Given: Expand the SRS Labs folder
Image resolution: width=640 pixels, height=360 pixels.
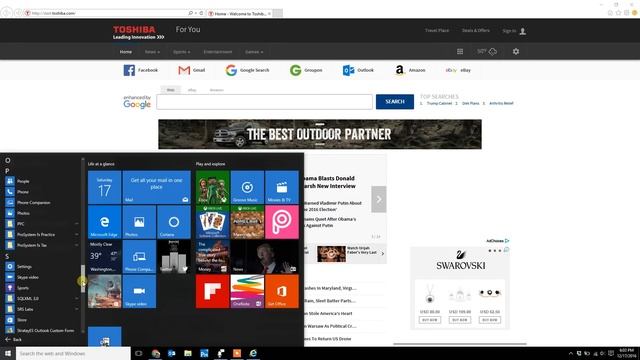Looking at the screenshot, I should tap(41, 309).
